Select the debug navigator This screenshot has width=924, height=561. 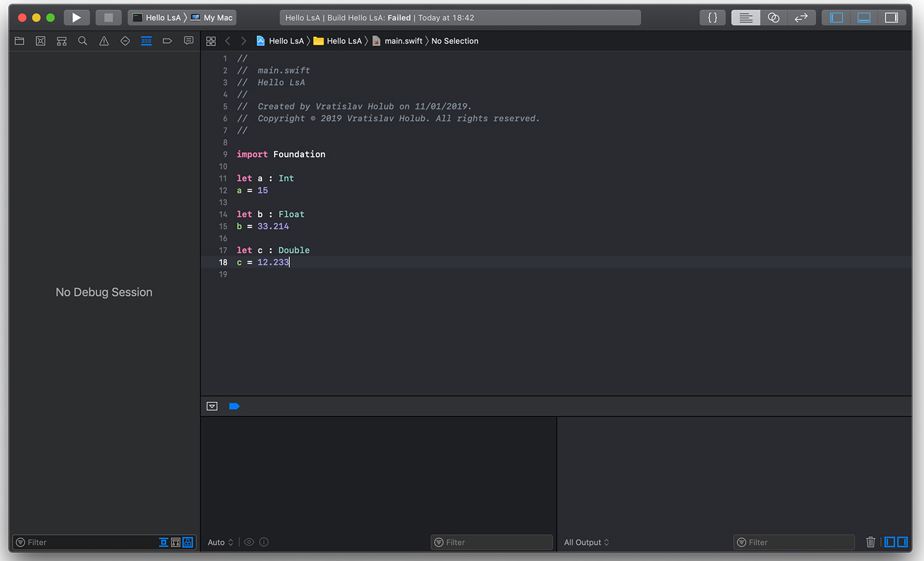pyautogui.click(x=147, y=41)
